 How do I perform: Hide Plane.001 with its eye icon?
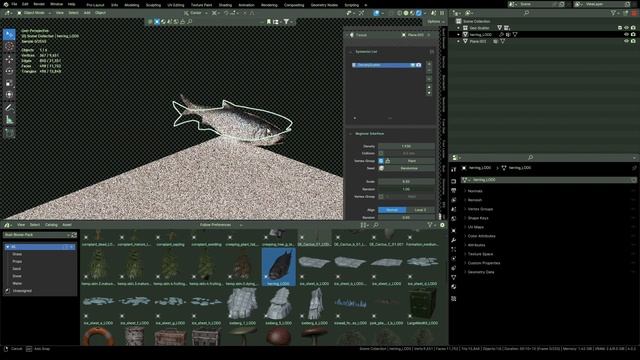tap(626, 41)
